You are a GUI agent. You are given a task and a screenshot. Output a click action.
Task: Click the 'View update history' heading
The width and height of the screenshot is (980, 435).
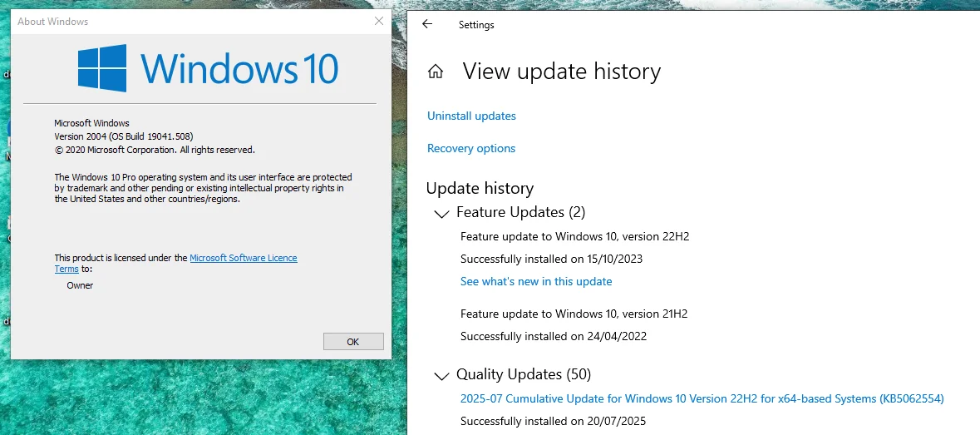pyautogui.click(x=561, y=72)
